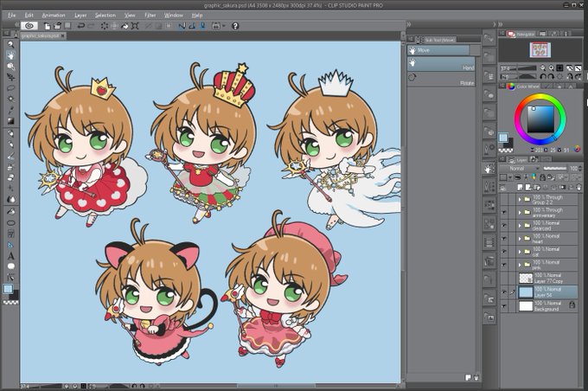Close the graphic_sakura.psd canvas tab
Image resolution: width=588 pixels, height=391 pixels.
(62, 36)
